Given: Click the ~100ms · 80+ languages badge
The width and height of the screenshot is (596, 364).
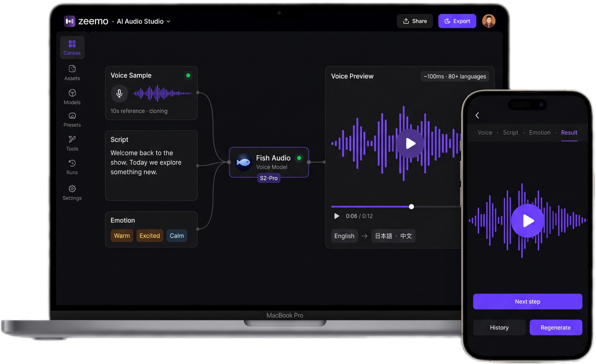Looking at the screenshot, I should click(x=455, y=77).
